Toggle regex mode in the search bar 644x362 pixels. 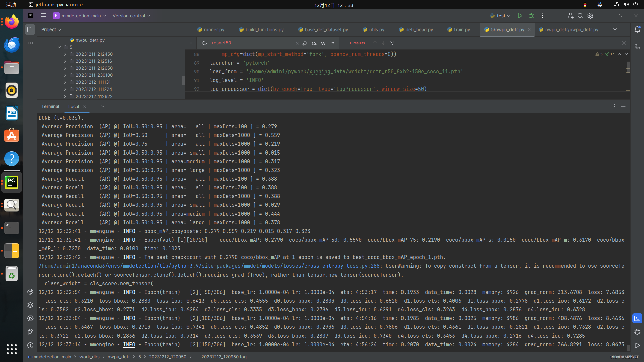tap(332, 43)
